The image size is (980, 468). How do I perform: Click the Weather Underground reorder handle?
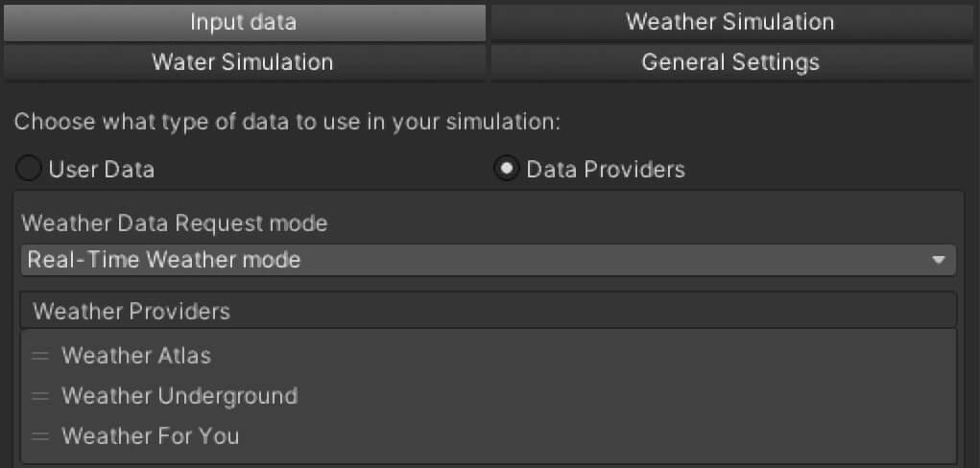pyautogui.click(x=40, y=396)
